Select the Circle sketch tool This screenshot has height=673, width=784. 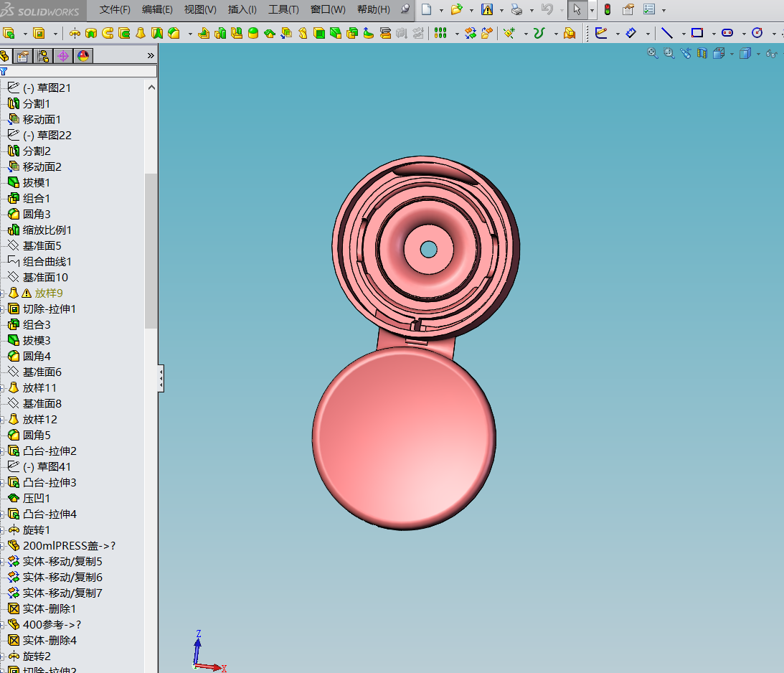[757, 34]
